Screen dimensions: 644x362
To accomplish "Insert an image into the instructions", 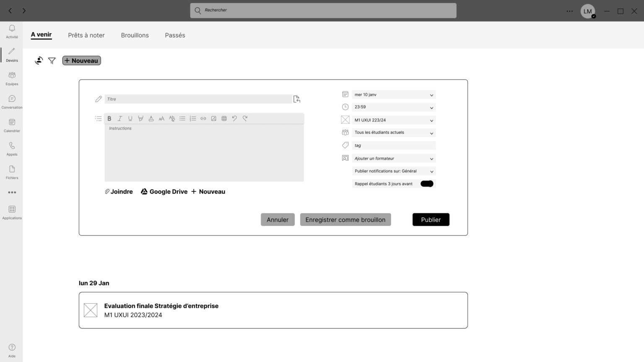I will pyautogui.click(x=214, y=119).
